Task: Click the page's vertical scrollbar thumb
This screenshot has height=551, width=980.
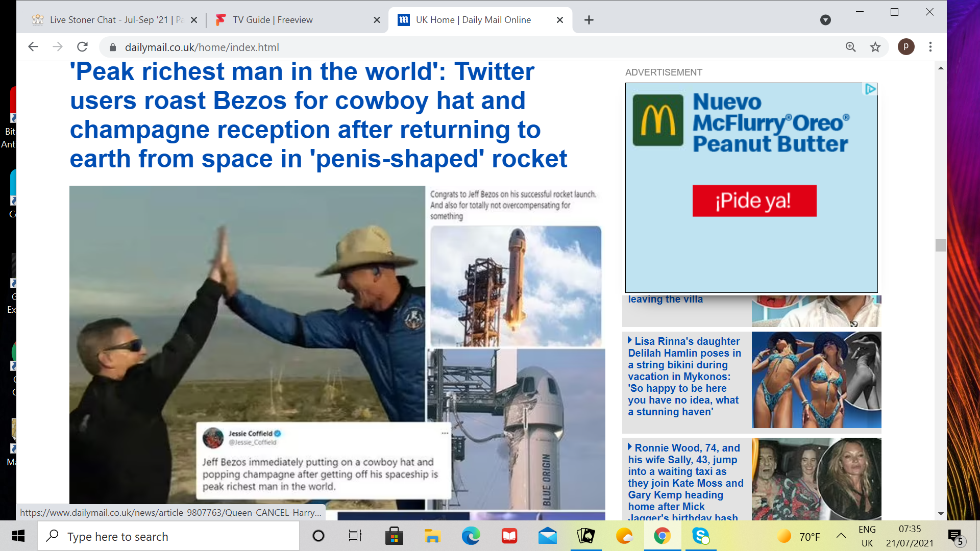Action: click(941, 245)
